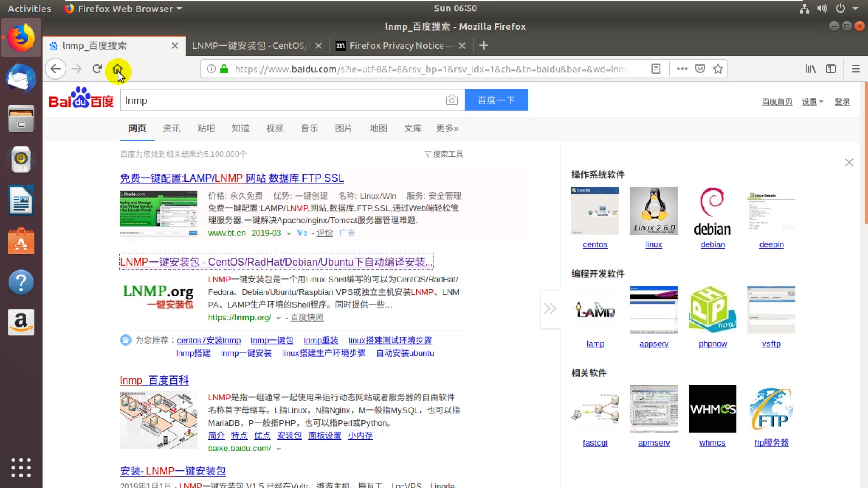Select the 图片 search category
This screenshot has height=488, width=868.
coord(344,128)
